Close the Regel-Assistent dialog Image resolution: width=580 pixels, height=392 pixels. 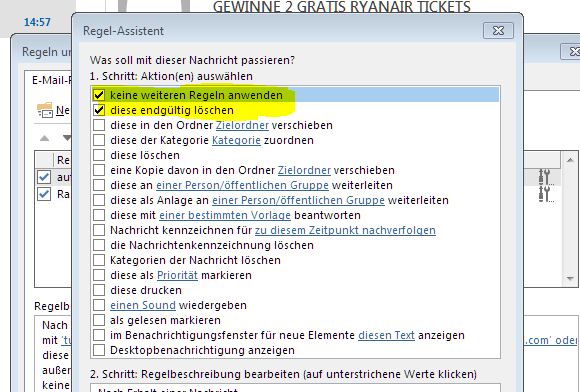tap(498, 31)
